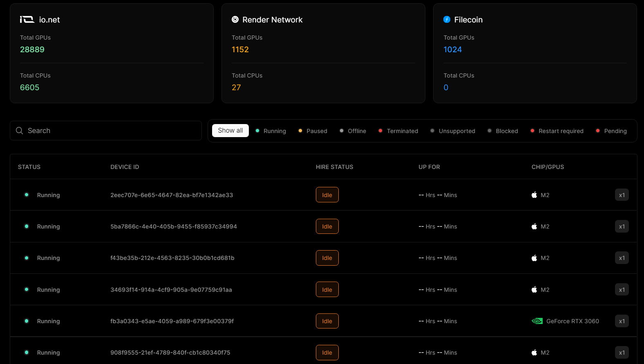Click Idle badge for device 5ba7866c
The height and width of the screenshot is (364, 644).
point(327,226)
